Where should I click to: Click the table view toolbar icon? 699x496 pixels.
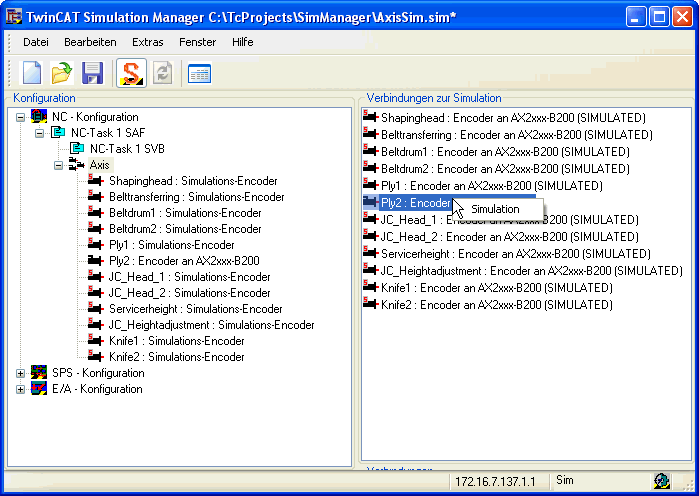(199, 74)
